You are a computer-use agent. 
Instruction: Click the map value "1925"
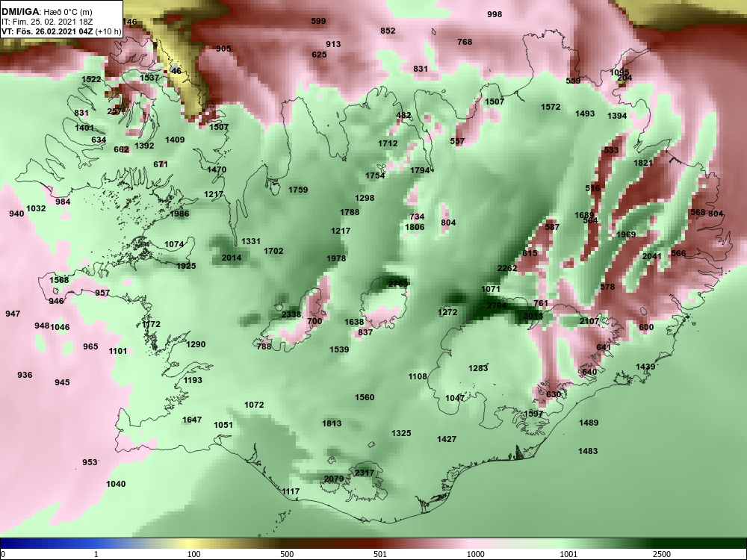(x=186, y=266)
